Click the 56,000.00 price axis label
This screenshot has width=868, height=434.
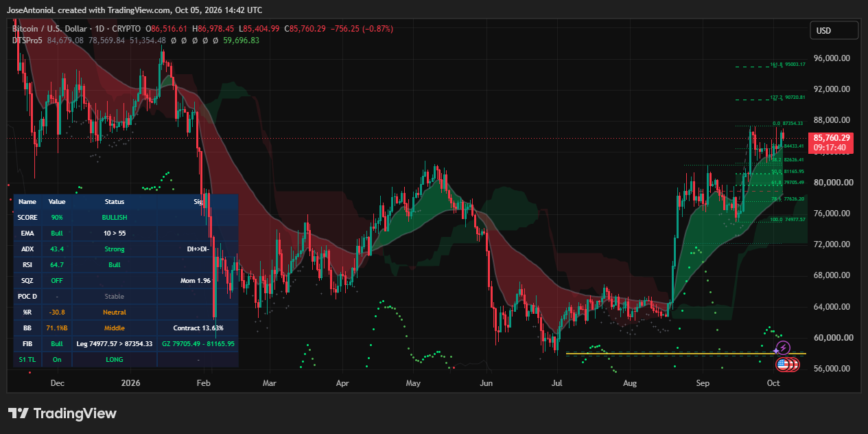pos(832,369)
